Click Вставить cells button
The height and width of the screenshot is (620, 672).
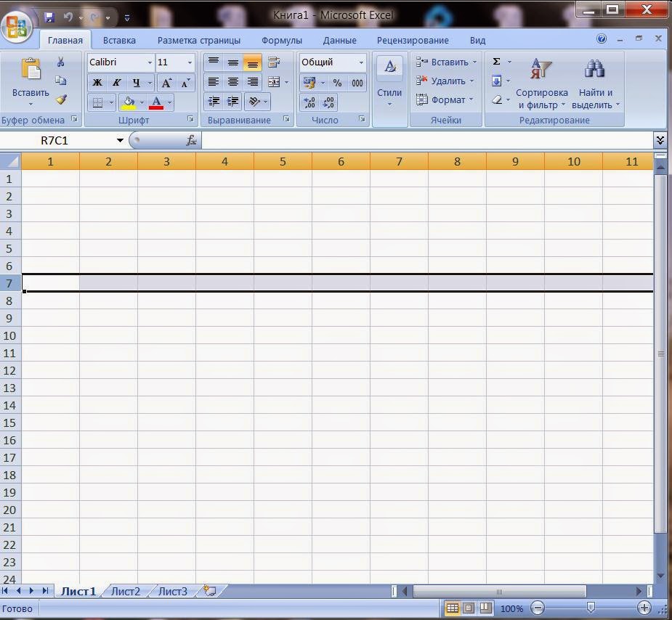pyautogui.click(x=446, y=62)
